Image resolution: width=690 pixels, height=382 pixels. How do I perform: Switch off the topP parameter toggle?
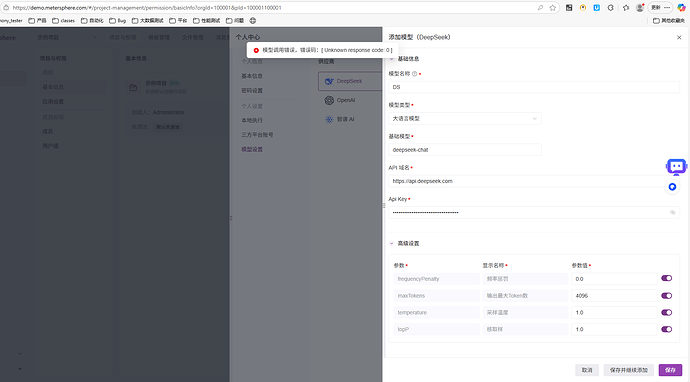667,329
